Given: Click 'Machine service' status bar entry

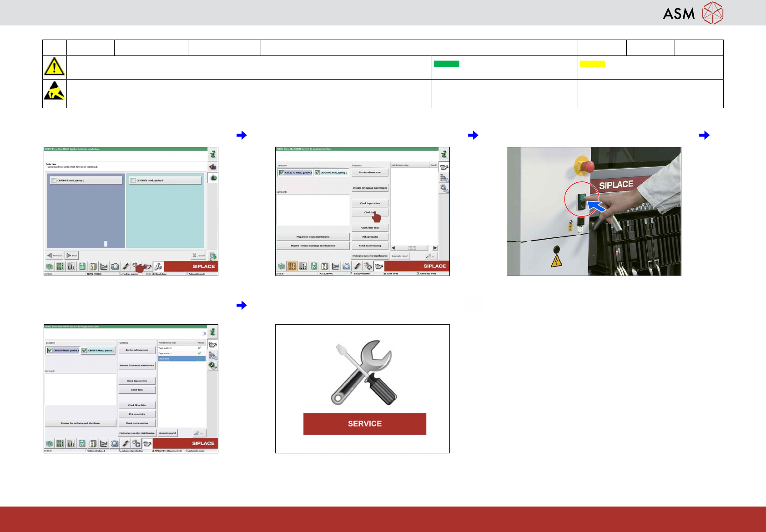Looking at the screenshot, I should click(129, 274).
